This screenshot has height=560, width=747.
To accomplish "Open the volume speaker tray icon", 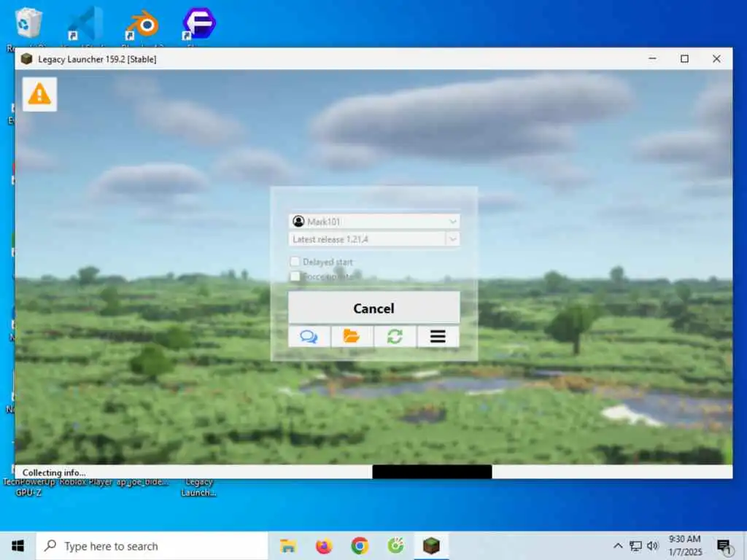I will pos(653,545).
